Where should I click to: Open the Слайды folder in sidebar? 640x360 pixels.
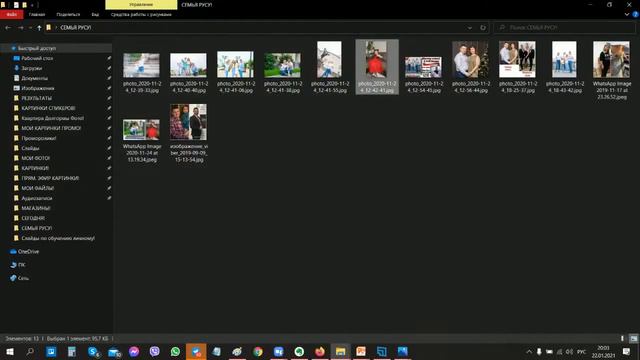click(x=30, y=148)
